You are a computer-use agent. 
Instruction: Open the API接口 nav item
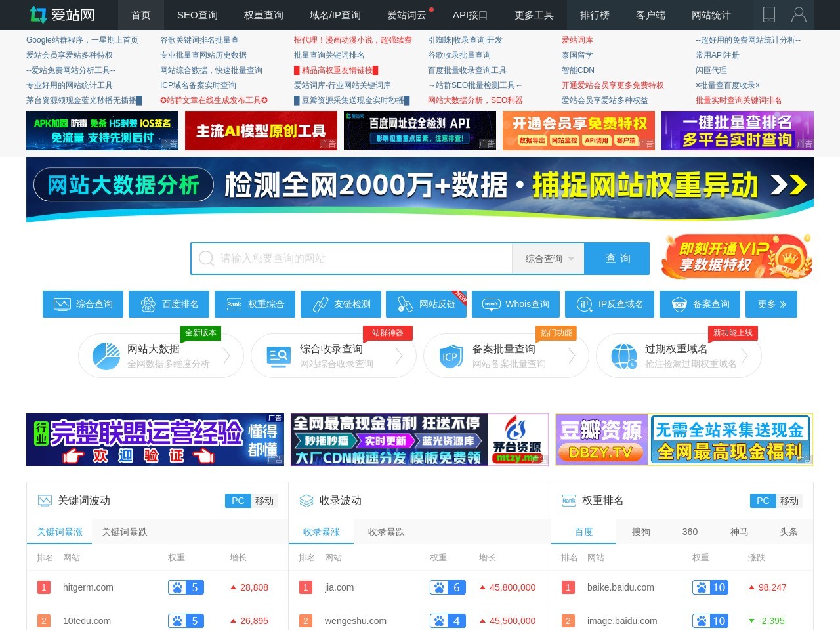pyautogui.click(x=471, y=14)
